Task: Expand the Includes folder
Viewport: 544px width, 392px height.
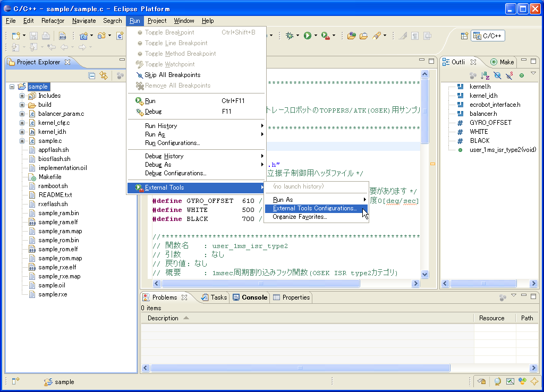Action: click(22, 96)
